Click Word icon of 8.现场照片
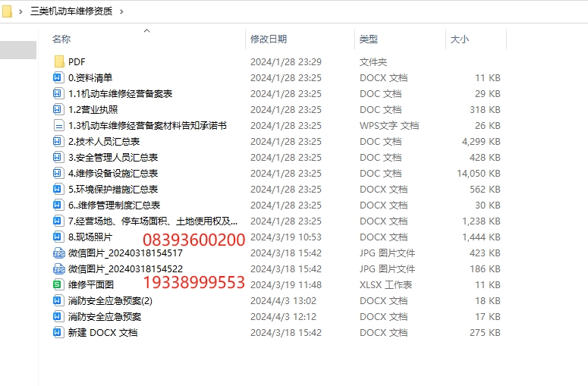The image size is (588, 386). pos(58,237)
